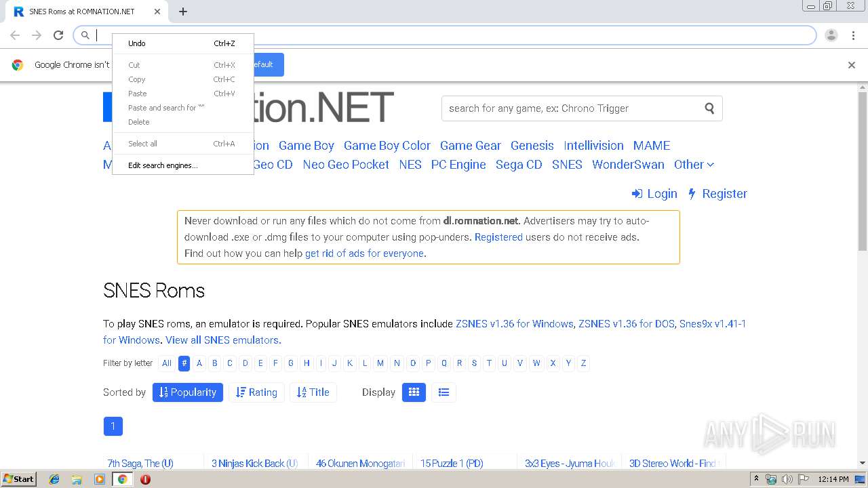Open get rid of ads link
The image size is (868, 488).
pos(366,253)
